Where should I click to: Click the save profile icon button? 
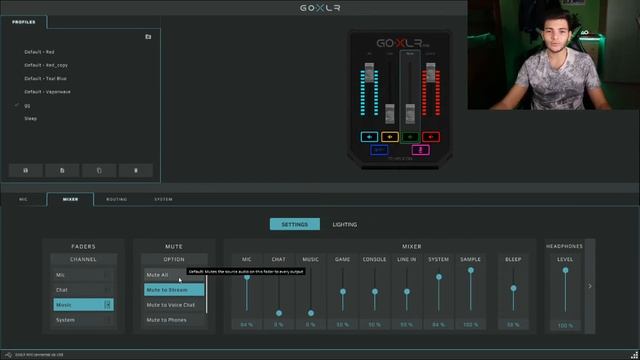coord(26,170)
